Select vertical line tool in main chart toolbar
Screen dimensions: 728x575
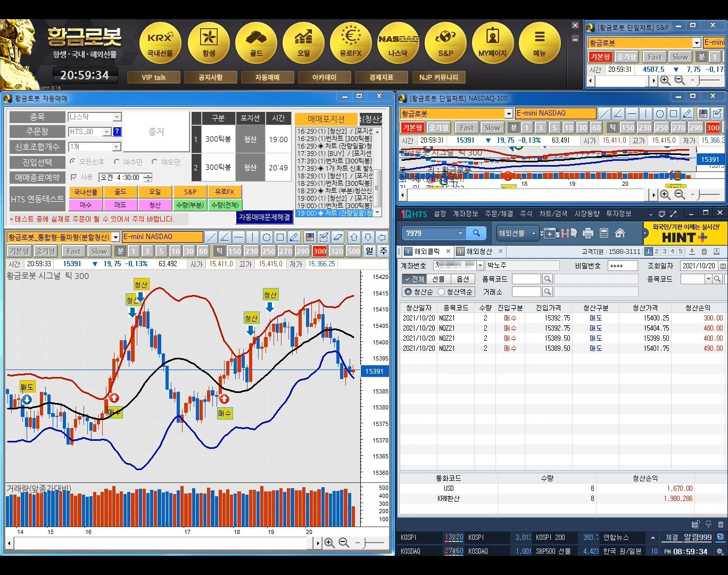point(252,237)
